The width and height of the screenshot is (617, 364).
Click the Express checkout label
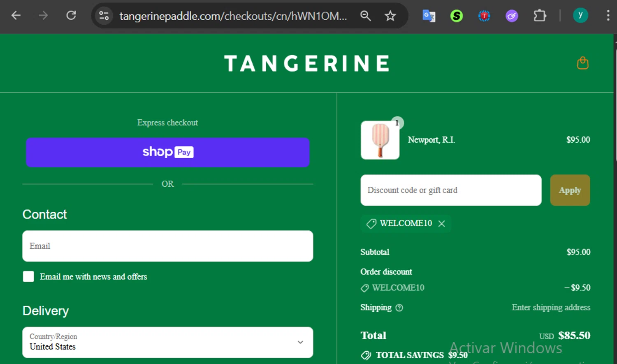pos(167,123)
